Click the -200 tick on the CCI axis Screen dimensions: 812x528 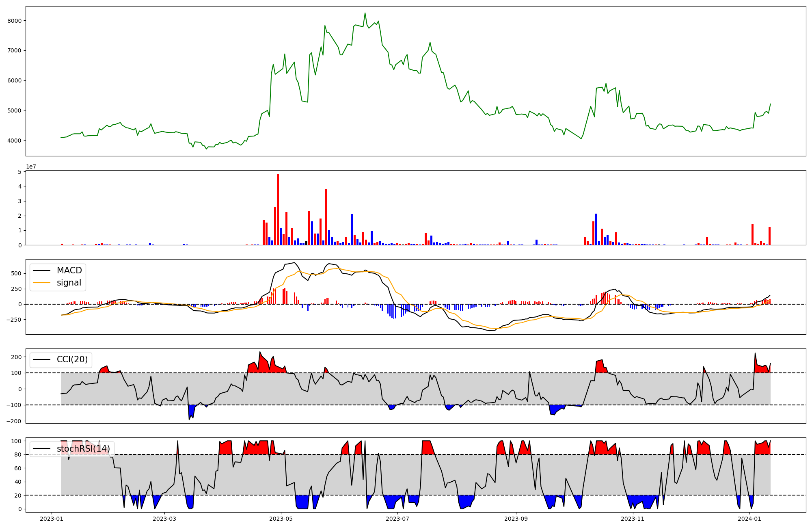click(x=14, y=421)
